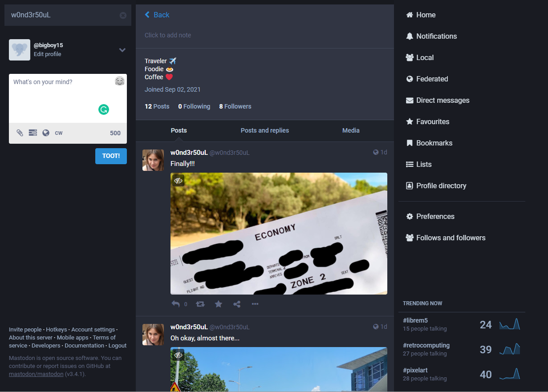Click the Logout footer link
The width and height of the screenshot is (548, 392).
(118, 346)
